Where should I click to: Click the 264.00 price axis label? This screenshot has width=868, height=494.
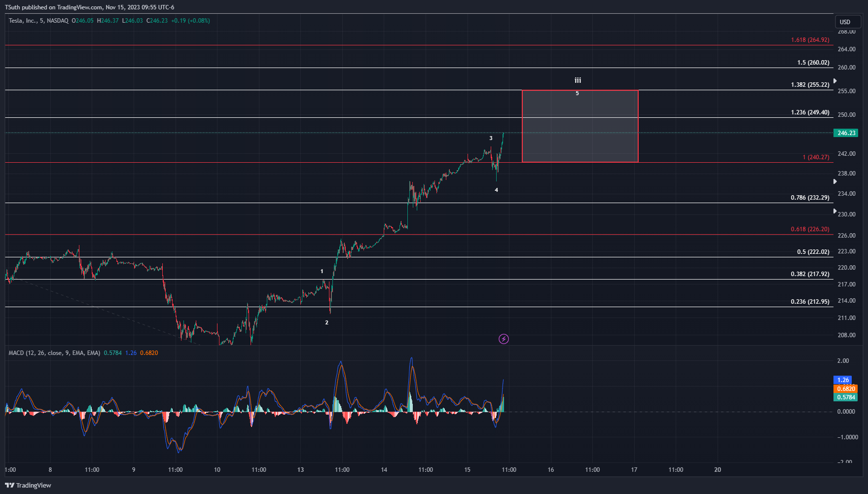(847, 49)
